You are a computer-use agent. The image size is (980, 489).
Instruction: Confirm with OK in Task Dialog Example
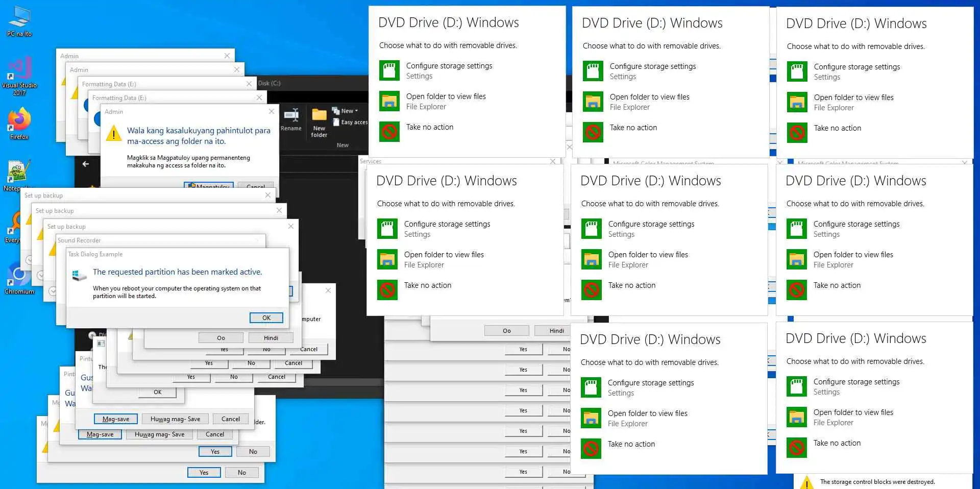pyautogui.click(x=266, y=317)
